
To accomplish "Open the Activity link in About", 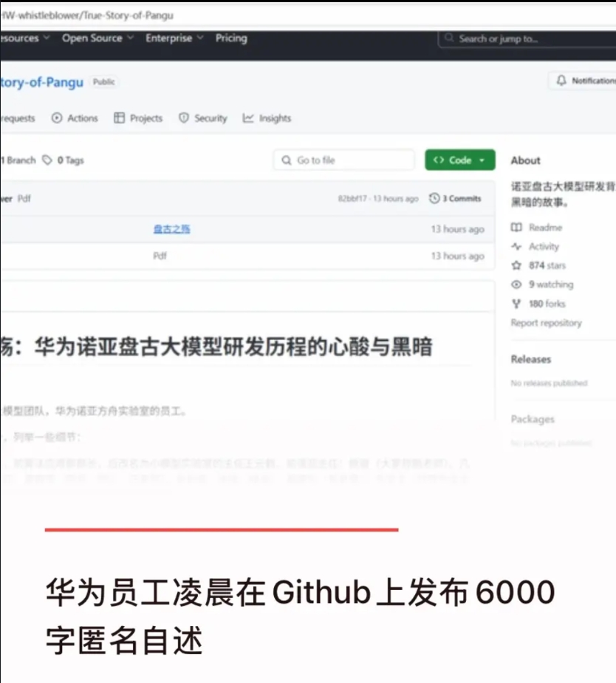I will pos(544,247).
